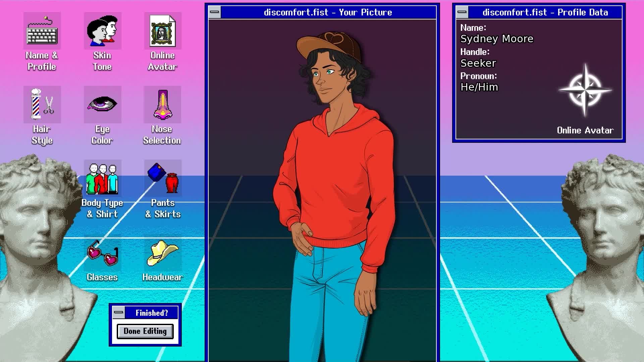Select the Nose Selection icon

point(163,105)
